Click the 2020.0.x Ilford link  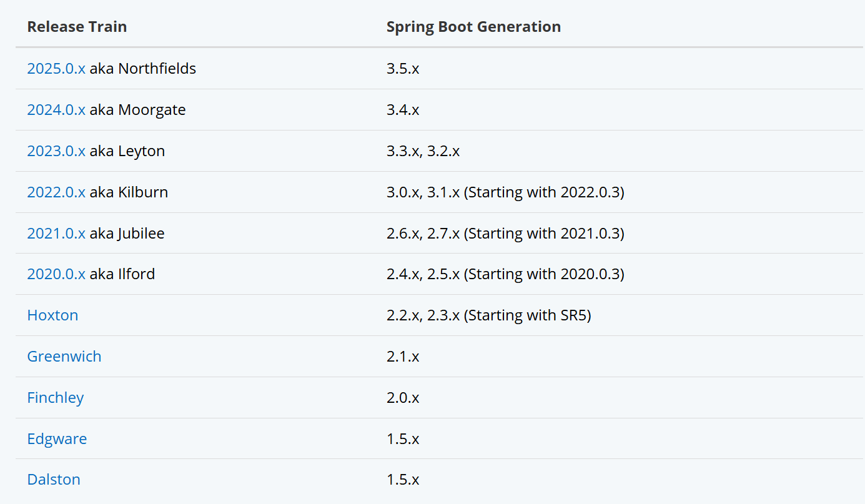click(x=56, y=274)
